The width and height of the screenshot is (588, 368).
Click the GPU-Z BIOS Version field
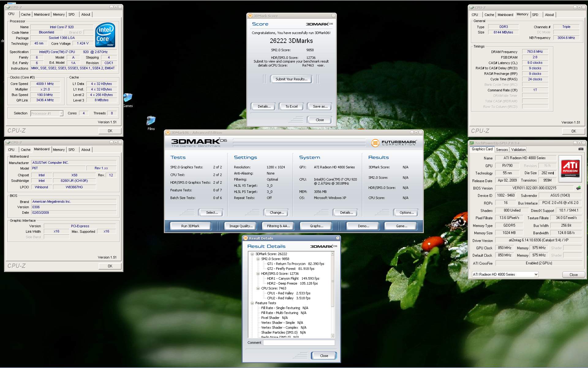(534, 188)
